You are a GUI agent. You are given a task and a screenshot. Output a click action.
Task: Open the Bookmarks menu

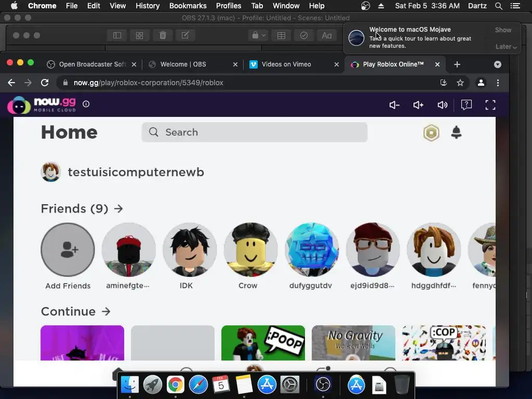click(x=188, y=6)
